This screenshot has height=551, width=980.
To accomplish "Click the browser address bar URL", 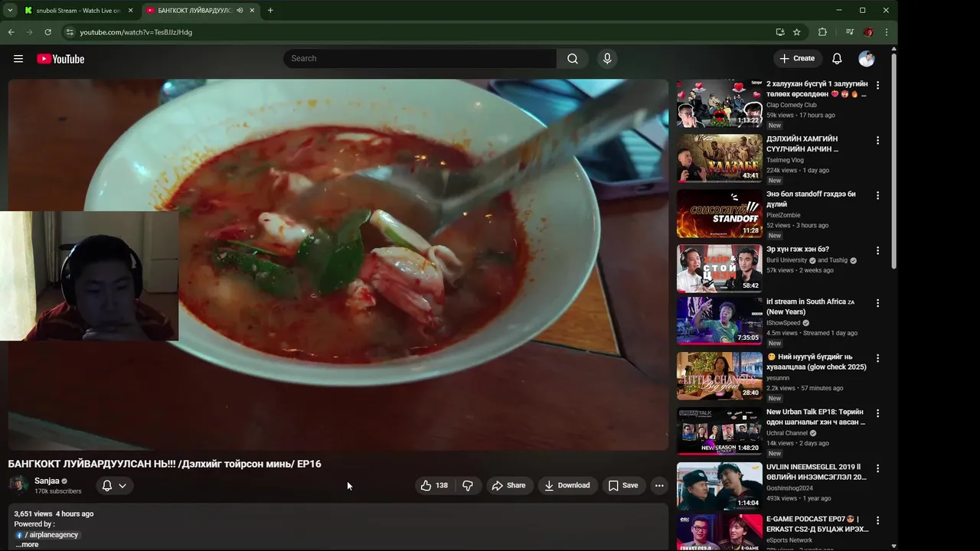I will click(136, 32).
